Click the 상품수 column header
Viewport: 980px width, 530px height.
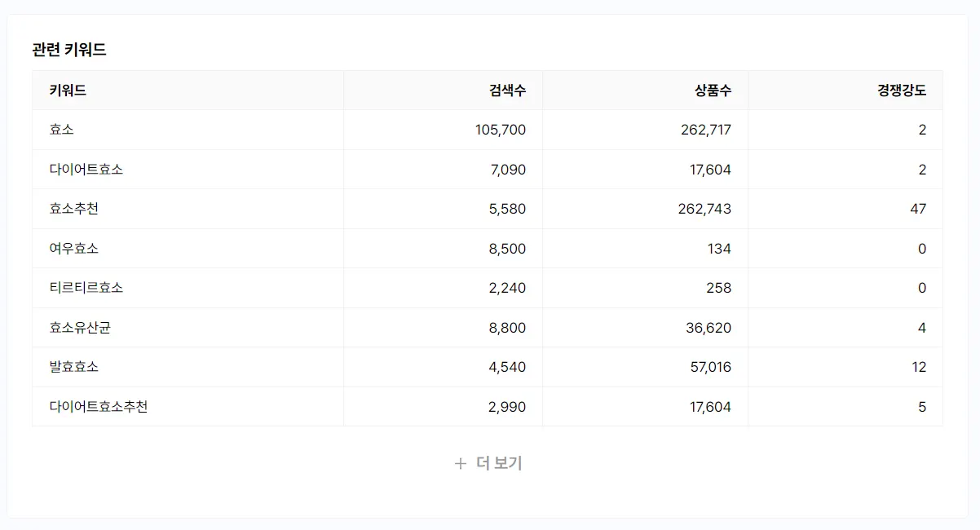coord(713,91)
